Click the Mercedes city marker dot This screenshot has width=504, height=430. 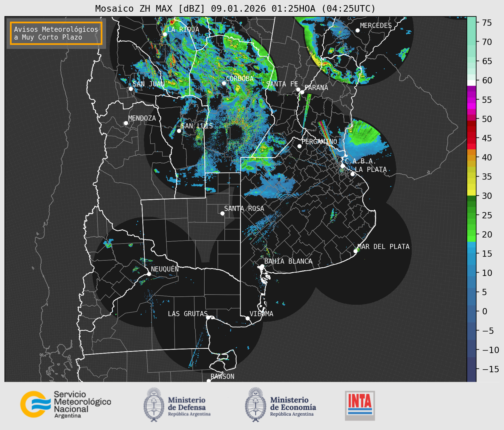pyautogui.click(x=357, y=31)
